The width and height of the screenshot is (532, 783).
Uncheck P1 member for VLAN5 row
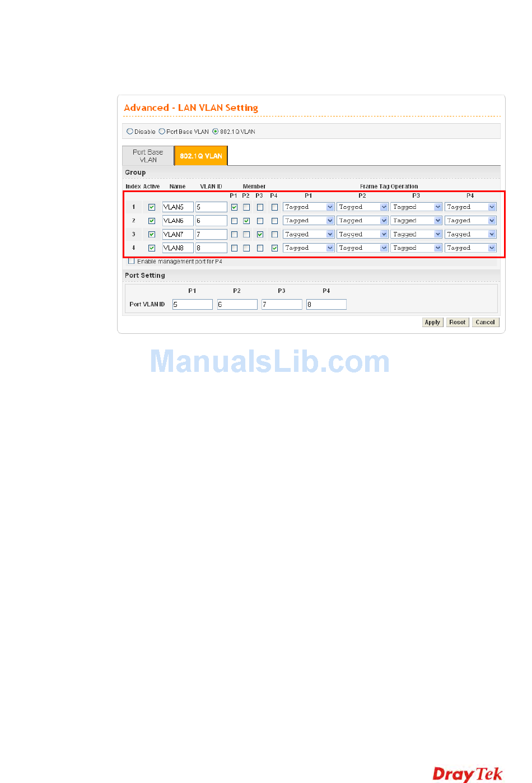tap(235, 207)
